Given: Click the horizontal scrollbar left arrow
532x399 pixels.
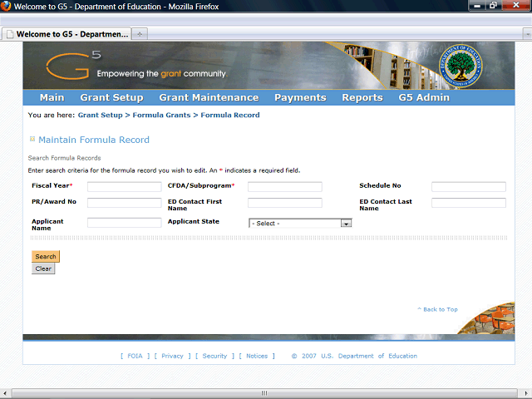Looking at the screenshot, I should [5, 393].
